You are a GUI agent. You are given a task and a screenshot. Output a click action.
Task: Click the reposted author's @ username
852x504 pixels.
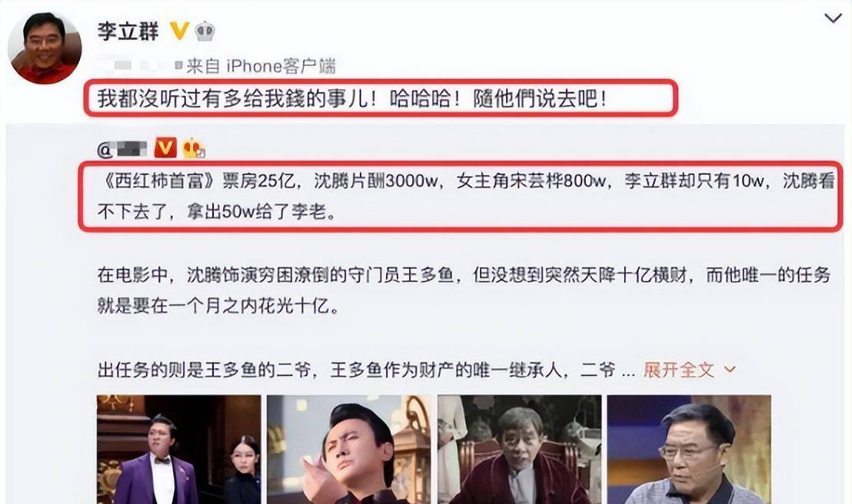(122, 149)
